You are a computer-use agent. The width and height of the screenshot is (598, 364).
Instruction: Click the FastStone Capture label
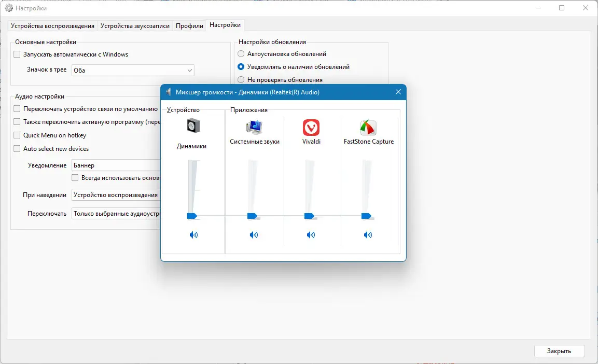coord(369,142)
